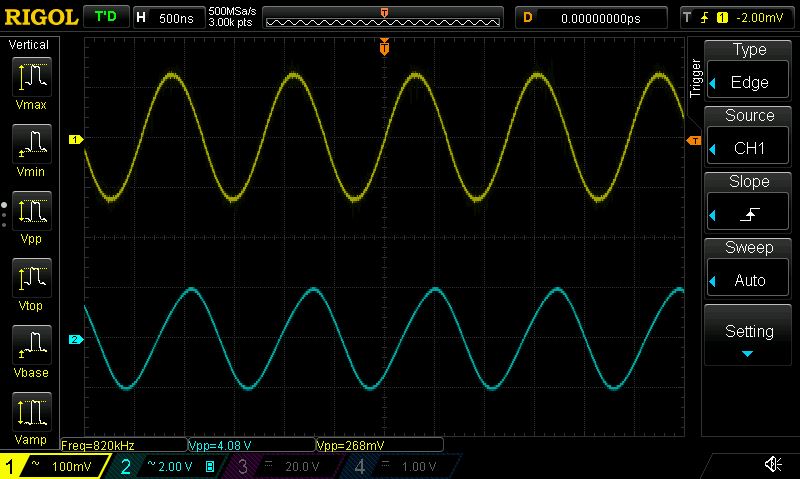Click the 3.00k pts memory depth text
Viewport: 800px width, 479px height.
[230, 22]
